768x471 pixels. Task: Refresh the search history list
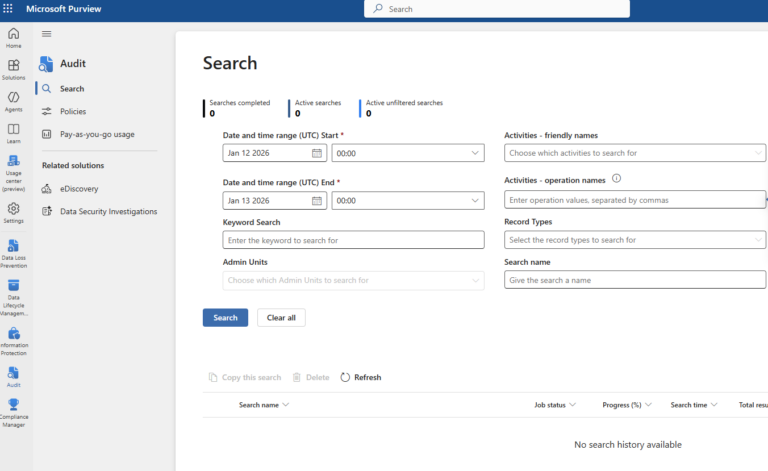click(361, 377)
